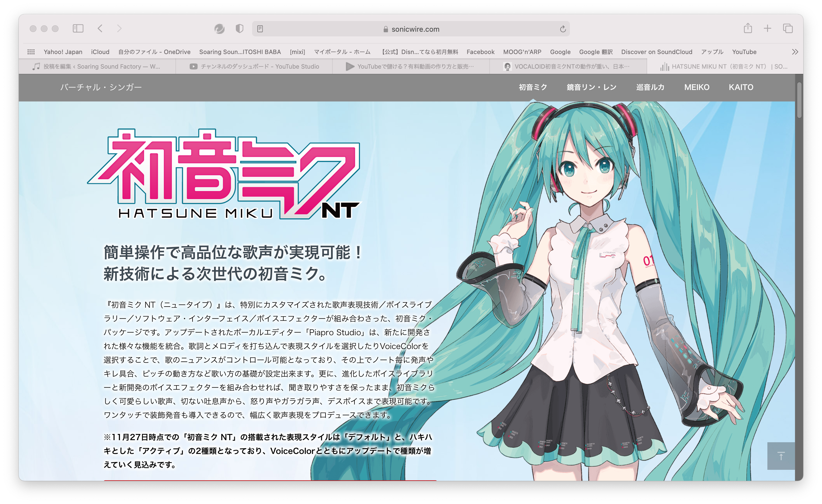Click the sonicwire.com address field

click(411, 29)
